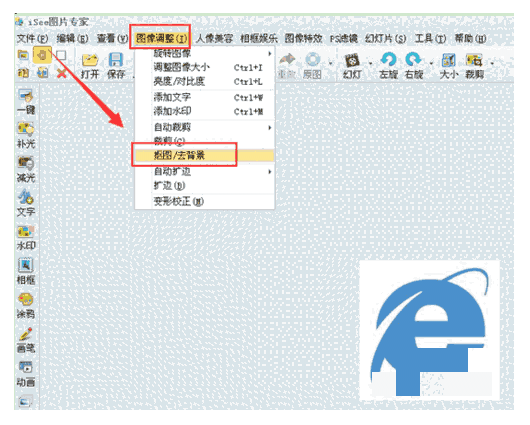
Task: Expand dropdown arrow next to 幻灯
Action: coord(370,63)
